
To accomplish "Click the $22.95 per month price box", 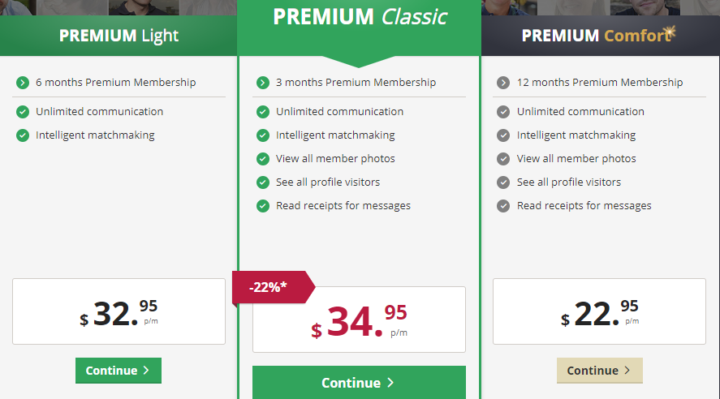I will click(599, 311).
